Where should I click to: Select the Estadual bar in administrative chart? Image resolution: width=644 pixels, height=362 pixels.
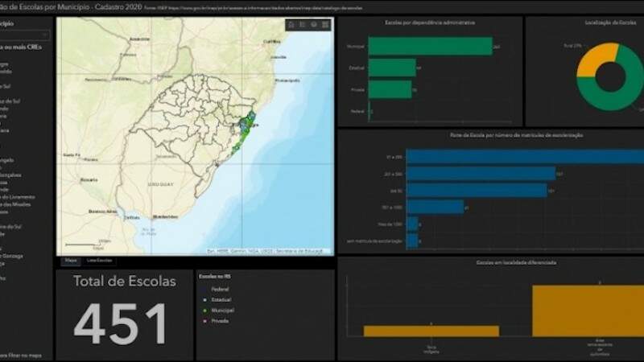point(392,68)
